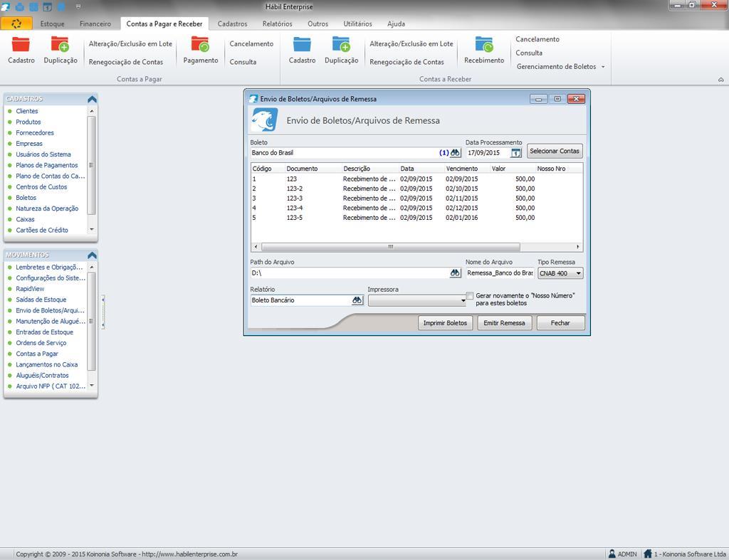Open the Cadastros ribbon tab
729x560 pixels.
[233, 23]
